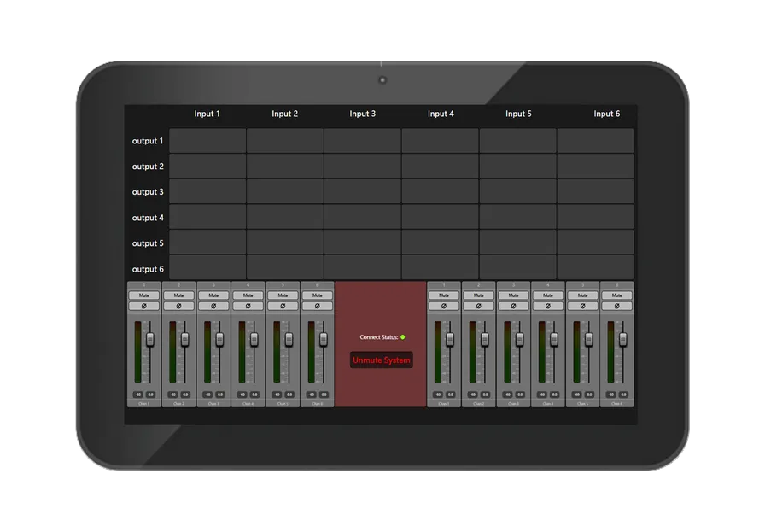Mute left-bank channel 2
Screen dimensions: 765x532
[x=178, y=295]
